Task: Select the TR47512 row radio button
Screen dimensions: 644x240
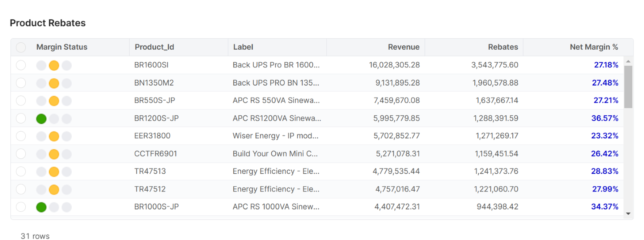Action: 21,189
